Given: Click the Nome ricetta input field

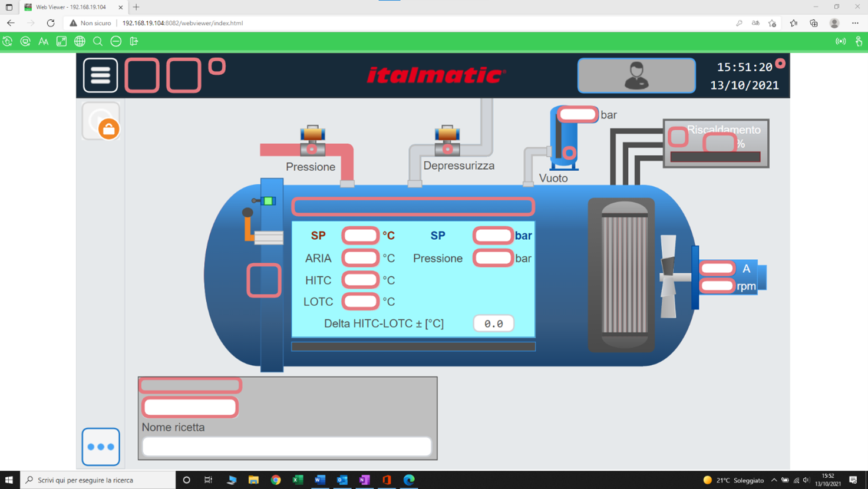Looking at the screenshot, I should pyautogui.click(x=287, y=447).
